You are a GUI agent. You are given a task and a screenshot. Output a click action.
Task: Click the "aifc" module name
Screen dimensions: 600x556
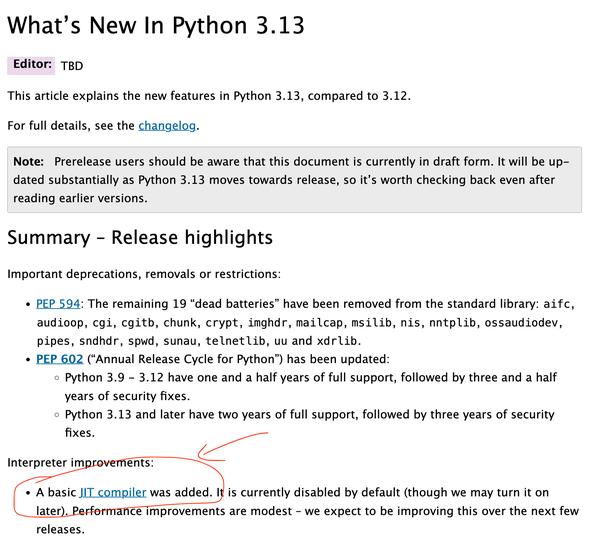coord(557,304)
